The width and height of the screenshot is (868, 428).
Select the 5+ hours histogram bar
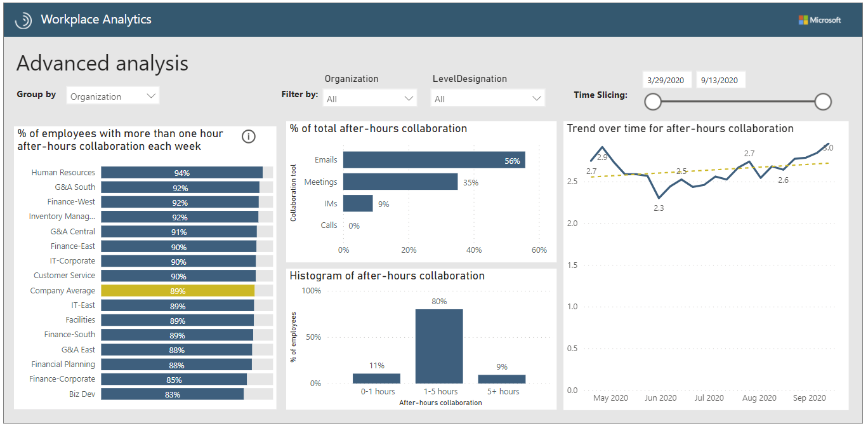coord(502,379)
